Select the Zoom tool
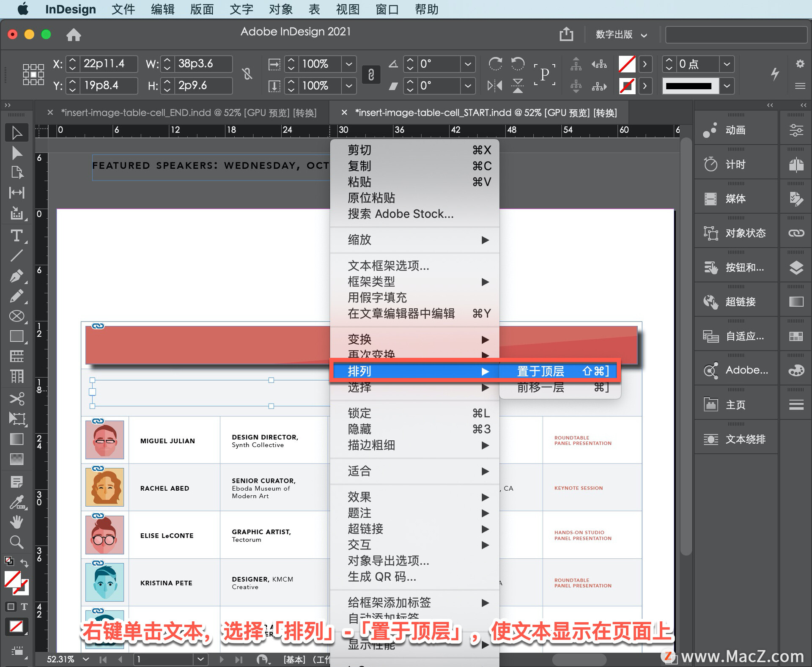The width and height of the screenshot is (812, 667). [16, 542]
